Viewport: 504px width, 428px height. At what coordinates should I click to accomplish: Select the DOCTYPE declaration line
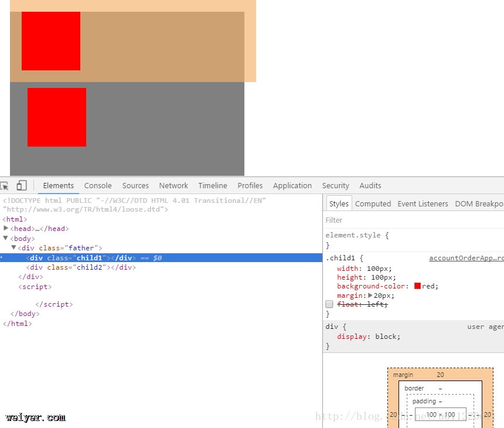(x=134, y=205)
